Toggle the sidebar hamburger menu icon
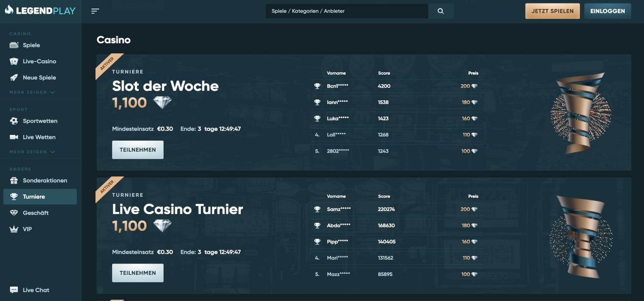Image resolution: width=644 pixels, height=301 pixels. [95, 11]
